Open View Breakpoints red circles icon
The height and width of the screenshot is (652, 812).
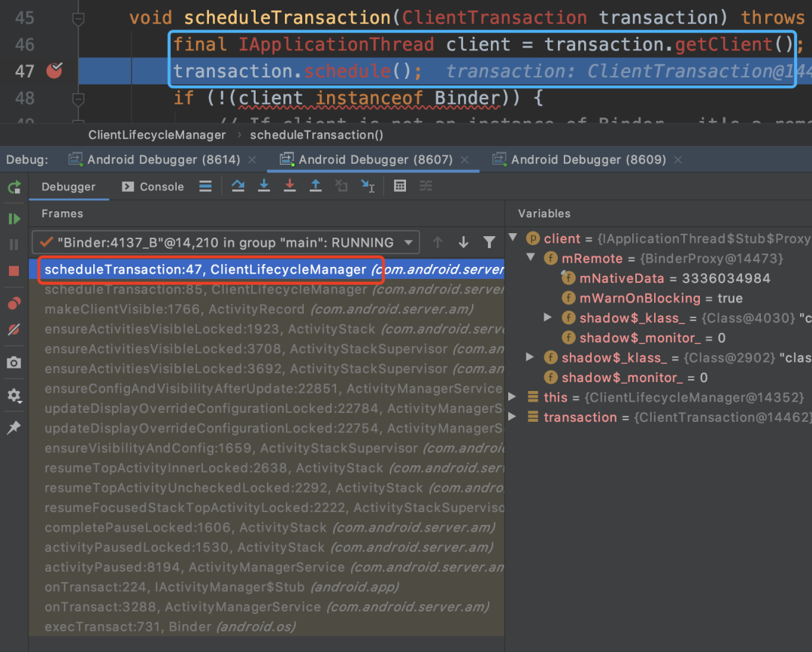[14, 304]
